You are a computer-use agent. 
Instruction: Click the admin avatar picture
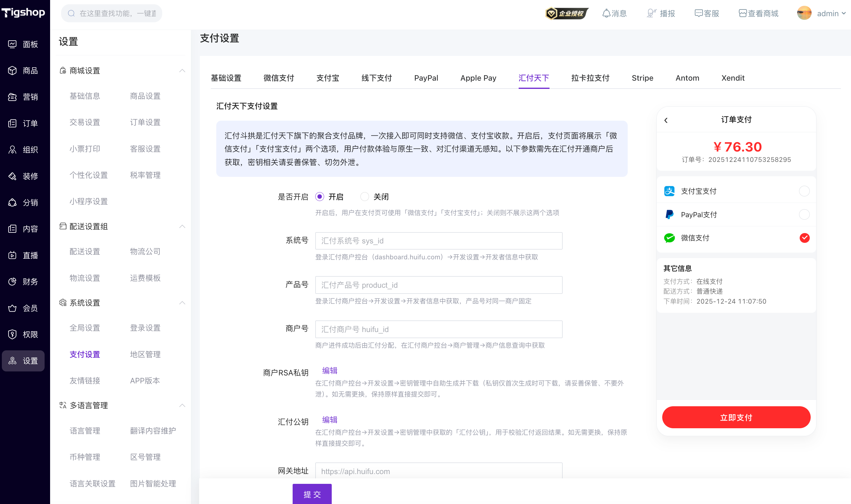[804, 13]
